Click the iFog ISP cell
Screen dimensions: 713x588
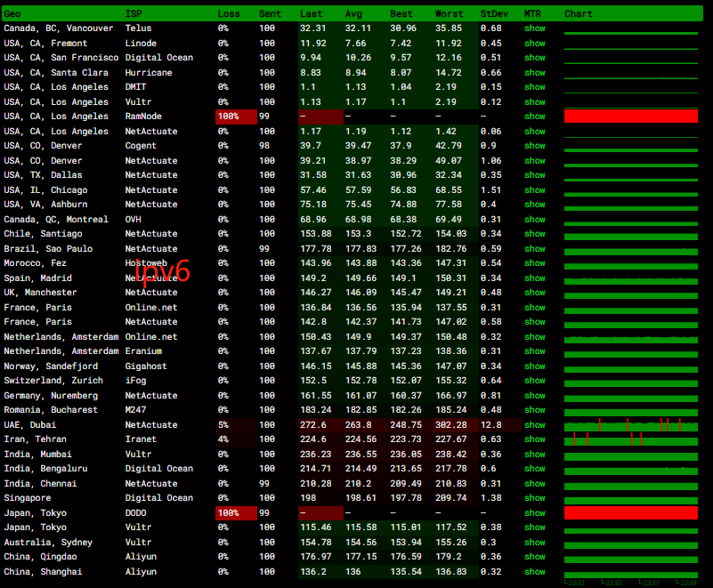coord(135,381)
